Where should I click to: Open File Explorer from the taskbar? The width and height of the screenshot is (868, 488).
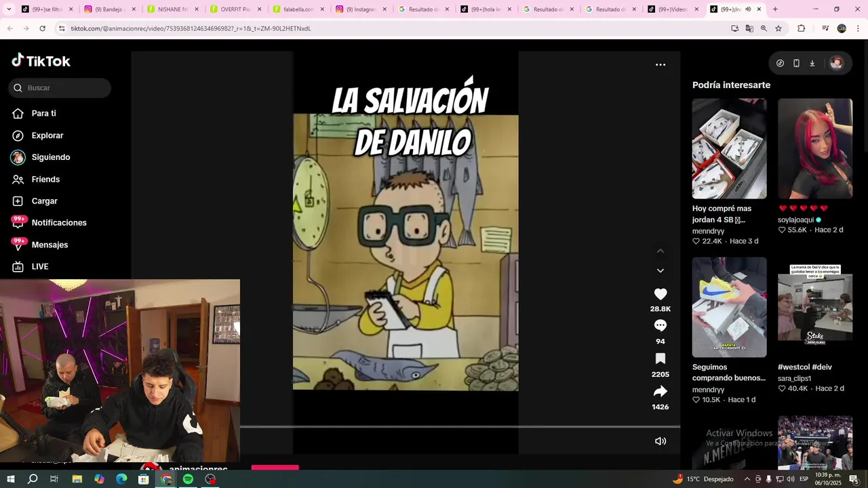tap(77, 479)
